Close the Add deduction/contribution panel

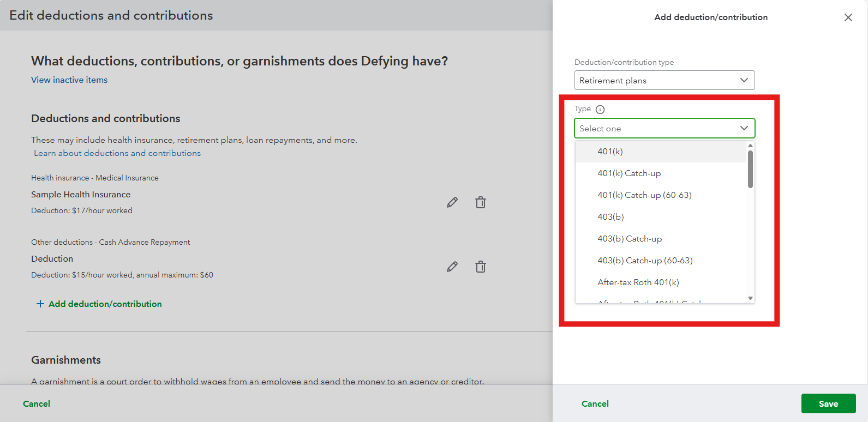click(x=848, y=17)
